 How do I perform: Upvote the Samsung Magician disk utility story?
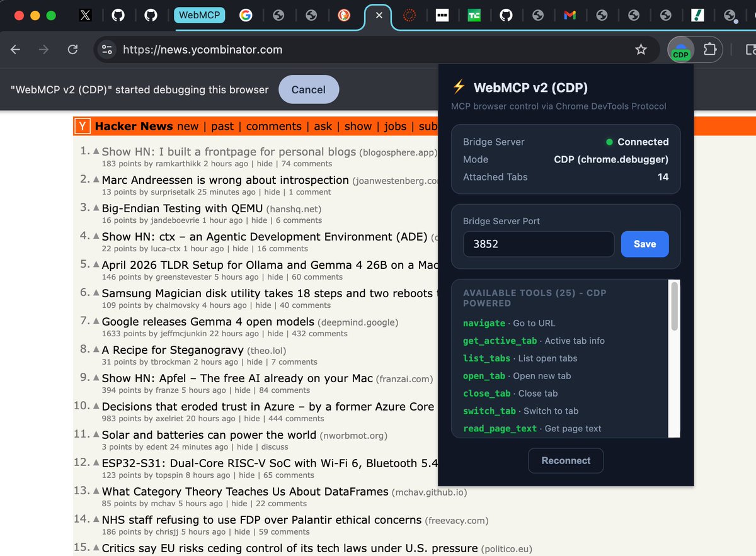[96, 293]
